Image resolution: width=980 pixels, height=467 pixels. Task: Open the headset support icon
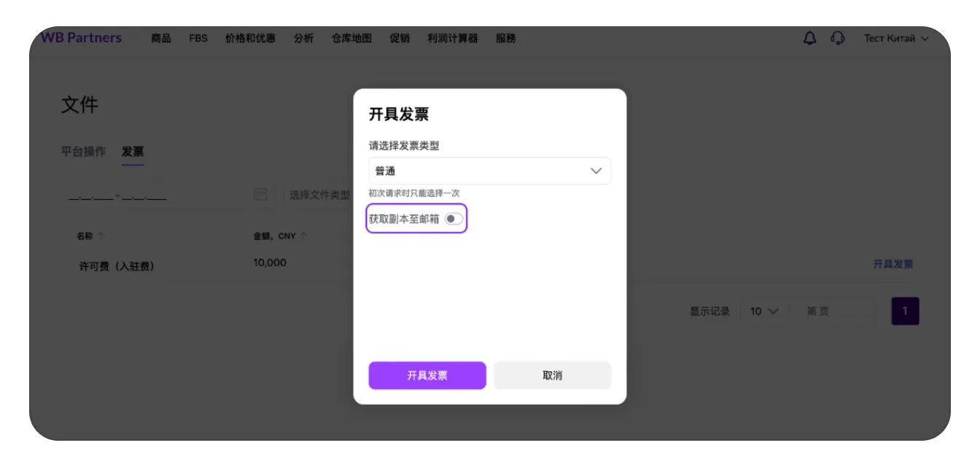[x=838, y=39]
